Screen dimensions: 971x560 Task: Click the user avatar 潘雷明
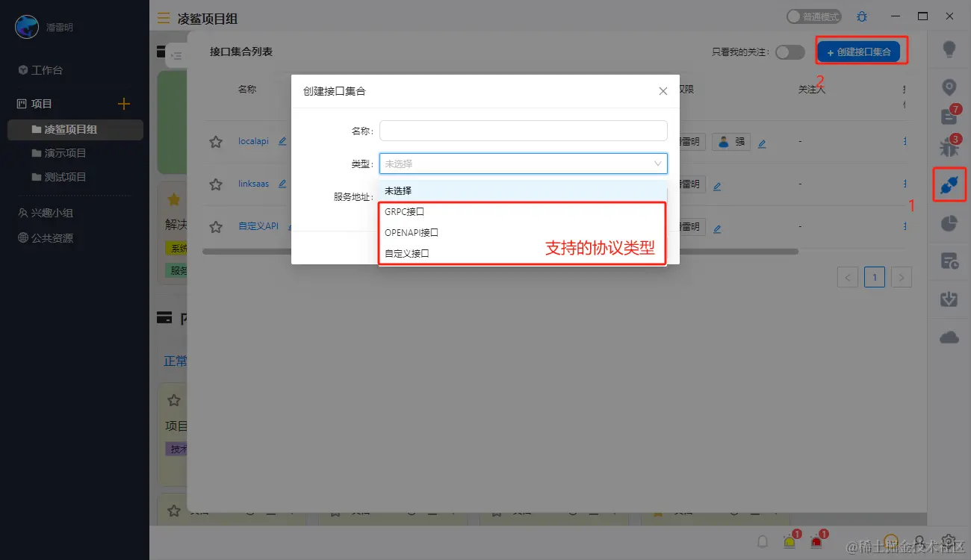(x=27, y=27)
